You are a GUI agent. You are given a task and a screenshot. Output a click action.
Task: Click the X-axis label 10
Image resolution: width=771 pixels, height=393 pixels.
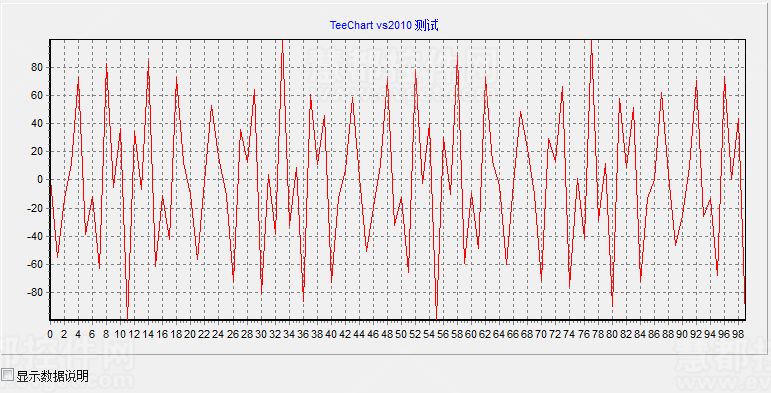120,334
